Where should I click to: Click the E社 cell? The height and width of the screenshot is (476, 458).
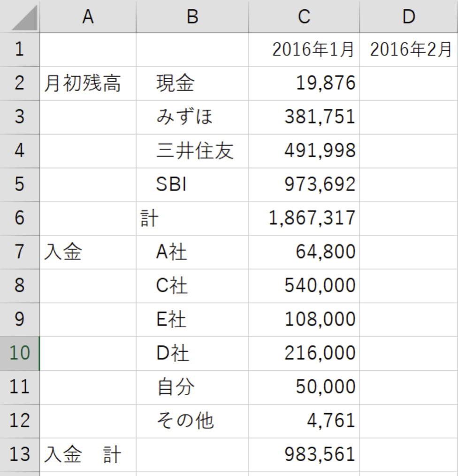pyautogui.click(x=192, y=319)
